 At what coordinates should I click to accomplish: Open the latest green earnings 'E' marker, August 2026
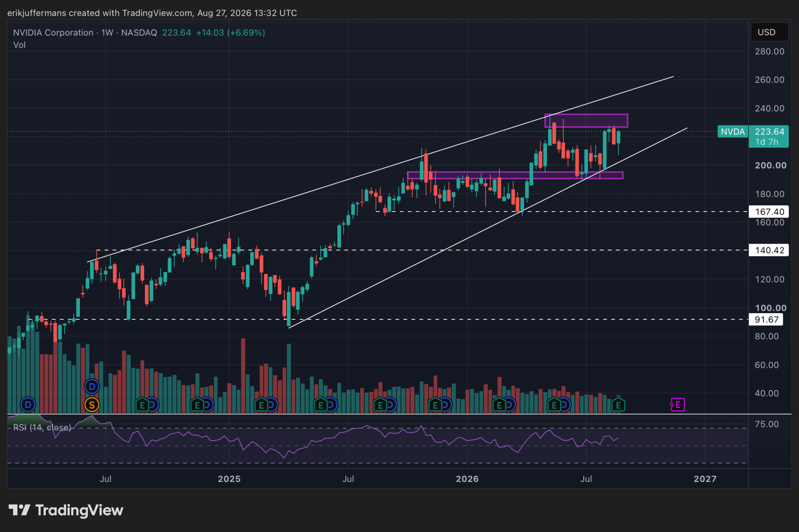tap(618, 405)
